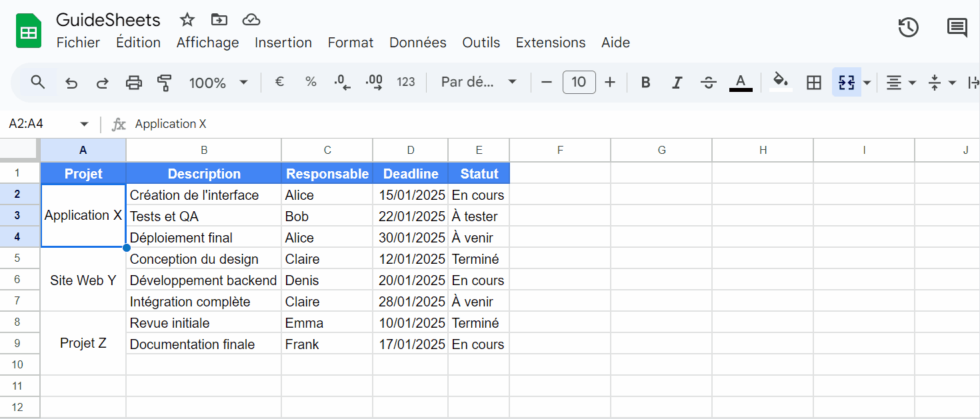Select the date cell 22/01/2025
This screenshot has width=980, height=419.
point(411,216)
